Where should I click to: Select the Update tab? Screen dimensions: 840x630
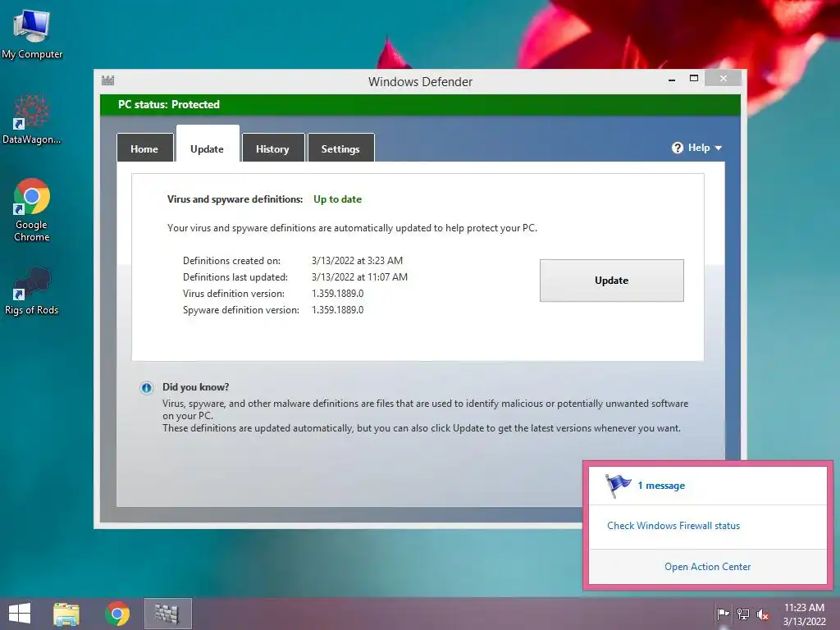tap(208, 144)
